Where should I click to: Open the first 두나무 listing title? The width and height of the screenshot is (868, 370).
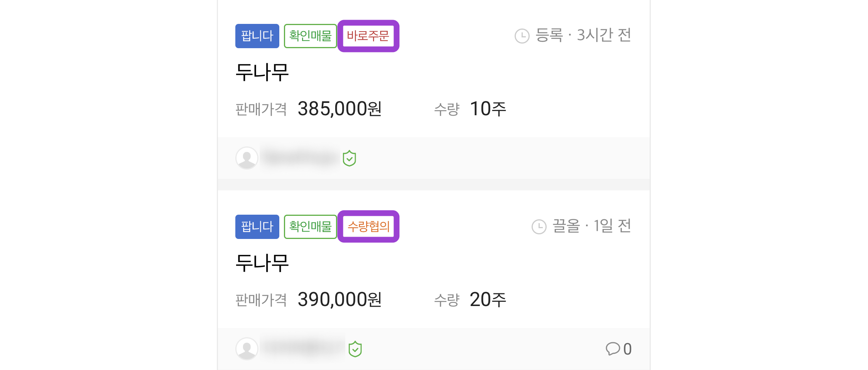point(262,72)
